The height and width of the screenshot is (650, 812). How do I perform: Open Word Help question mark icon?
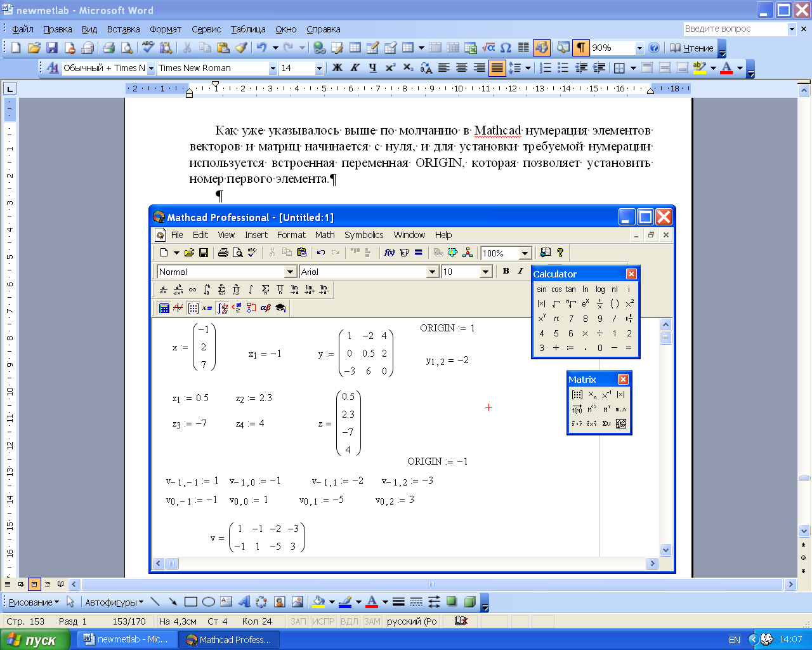(654, 48)
